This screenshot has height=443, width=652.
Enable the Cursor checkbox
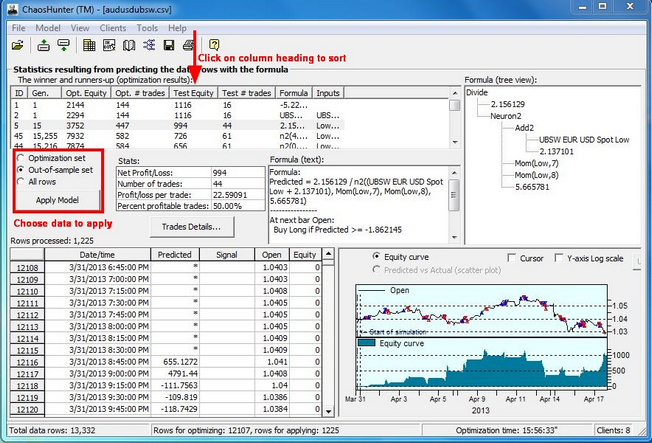(x=512, y=258)
